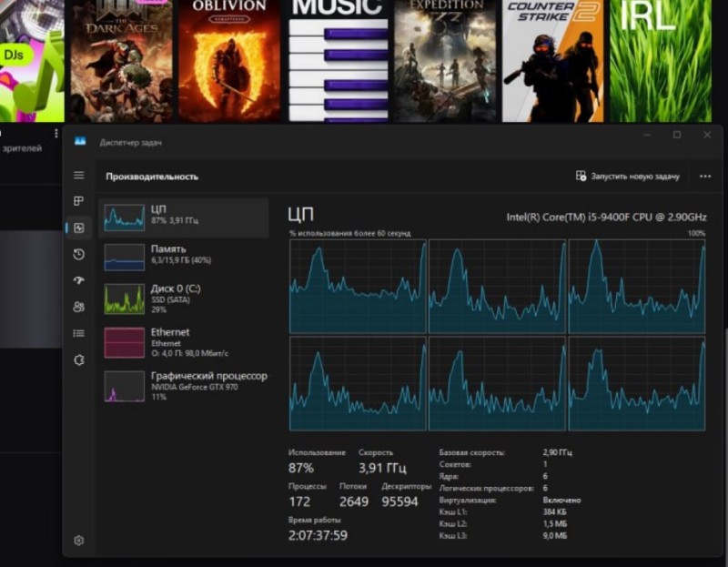Viewport: 728px width, 567px height.
Task: Select the Performance page icon
Action: pyautogui.click(x=79, y=228)
